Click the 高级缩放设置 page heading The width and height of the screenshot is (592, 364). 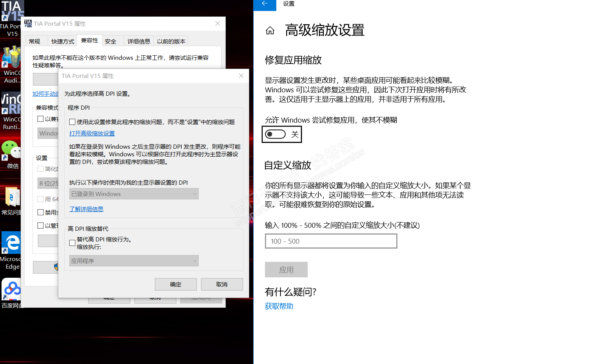pyautogui.click(x=325, y=30)
